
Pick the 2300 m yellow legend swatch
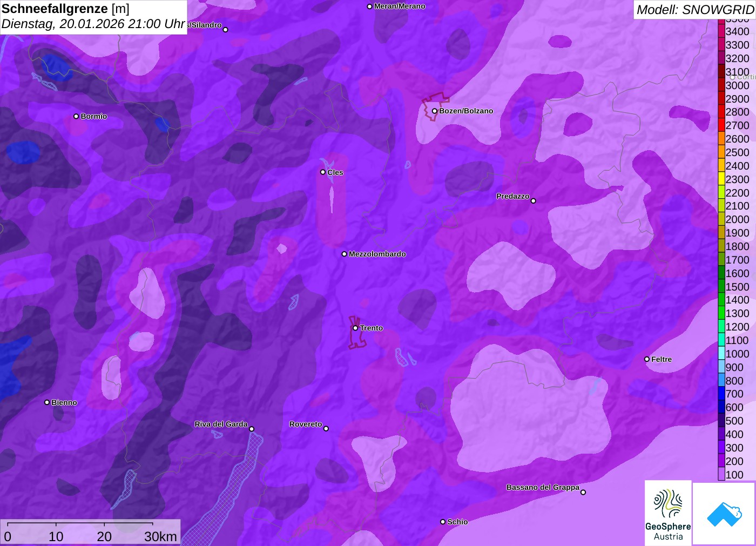tap(721, 179)
